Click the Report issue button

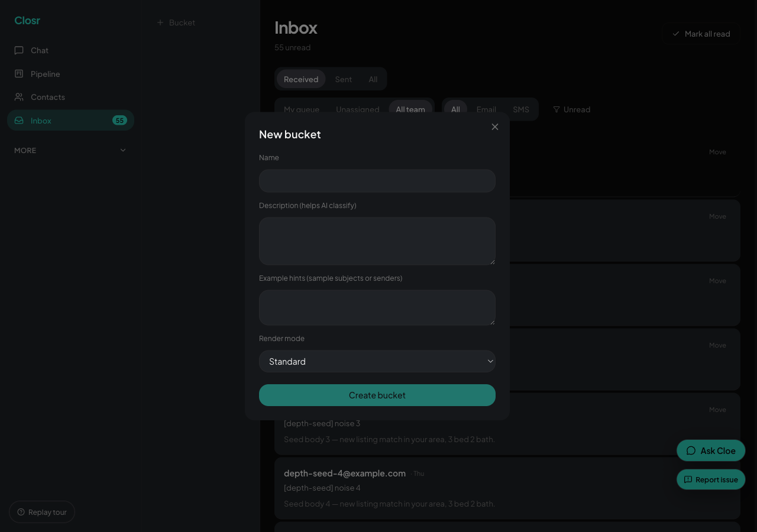point(711,479)
